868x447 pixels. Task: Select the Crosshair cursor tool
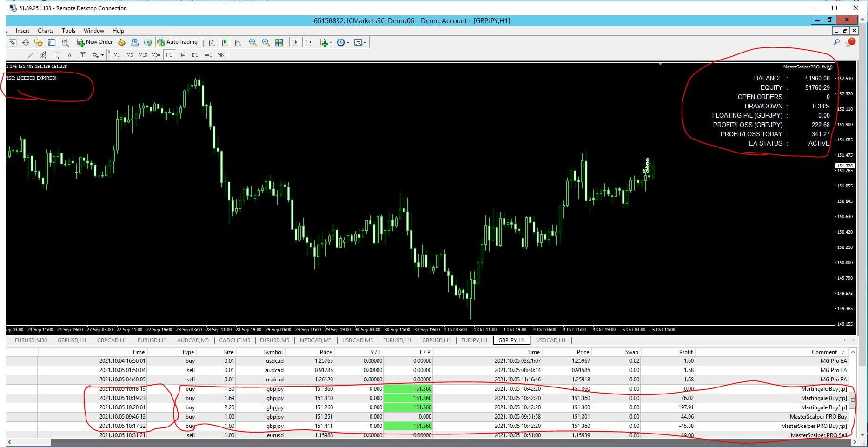[26, 42]
